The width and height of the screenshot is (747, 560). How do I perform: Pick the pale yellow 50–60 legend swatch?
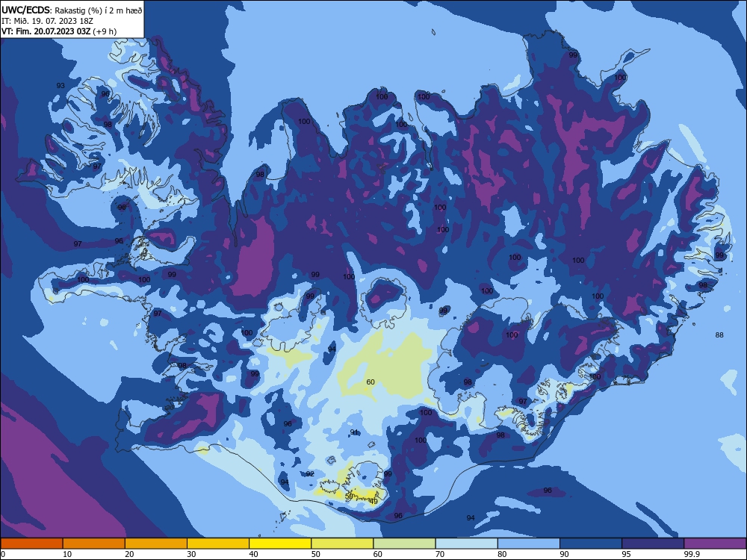tap(342, 544)
